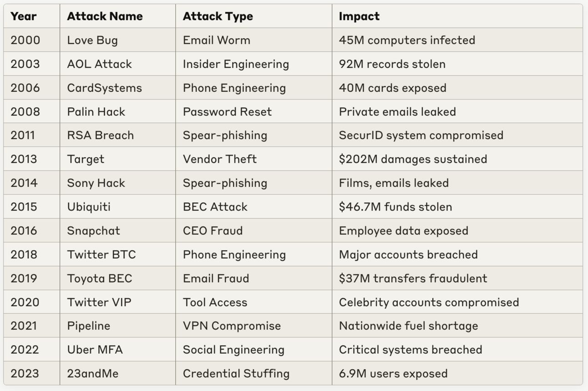This screenshot has width=588, height=391.
Task: Select the Tool Access attack type cell
Action: [x=253, y=302]
